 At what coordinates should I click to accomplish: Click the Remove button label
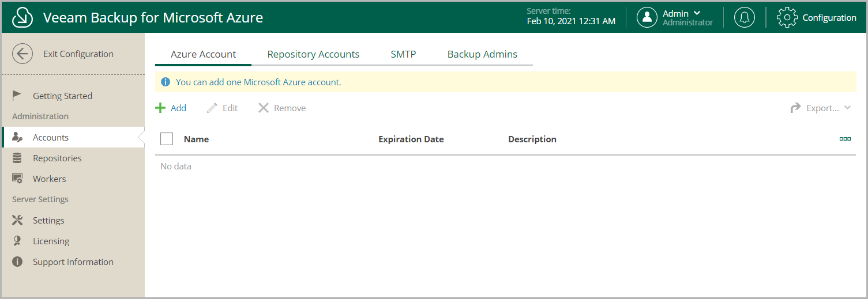290,108
